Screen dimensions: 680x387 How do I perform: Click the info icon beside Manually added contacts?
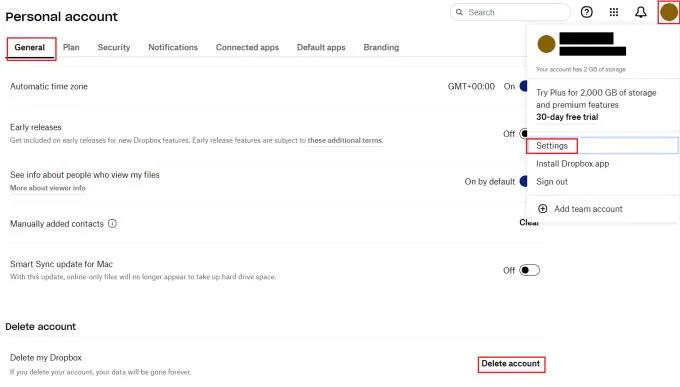tap(112, 223)
